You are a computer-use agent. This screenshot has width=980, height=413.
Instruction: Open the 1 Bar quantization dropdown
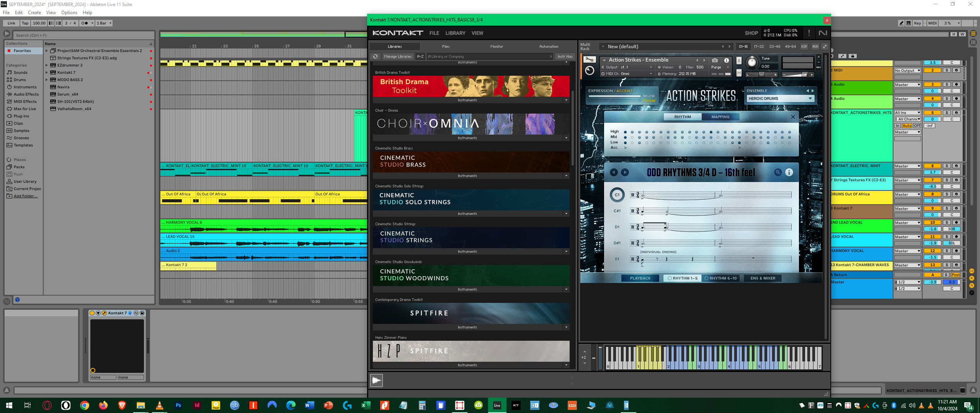click(104, 23)
